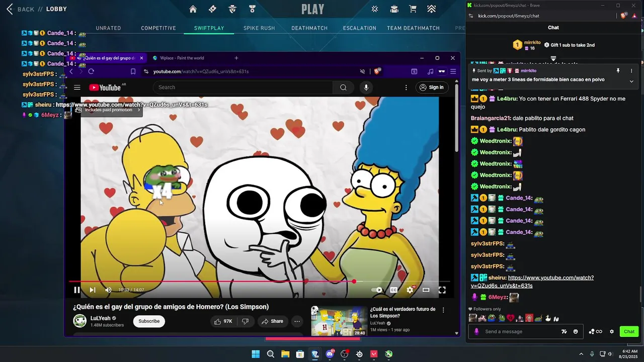Click the YouTube search box

coord(243,87)
